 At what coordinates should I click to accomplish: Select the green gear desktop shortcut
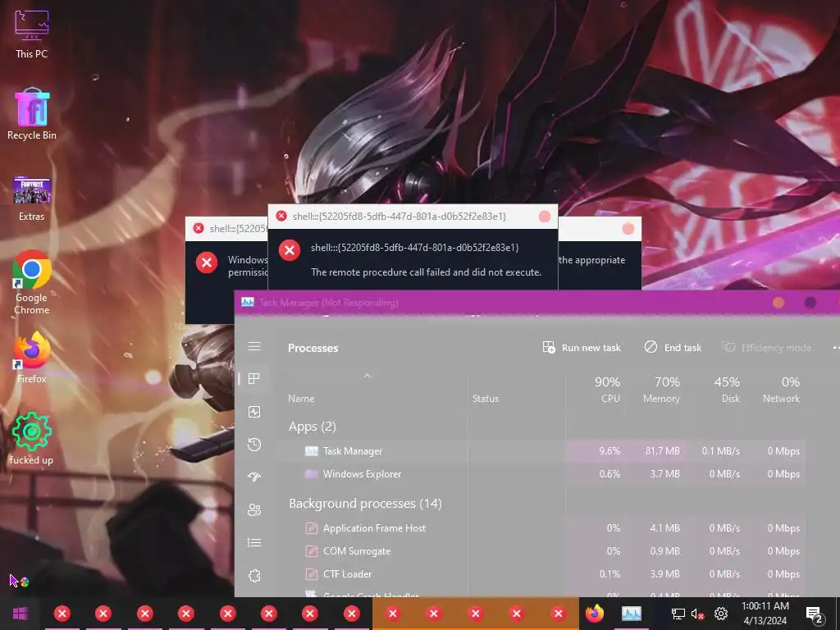tap(32, 438)
